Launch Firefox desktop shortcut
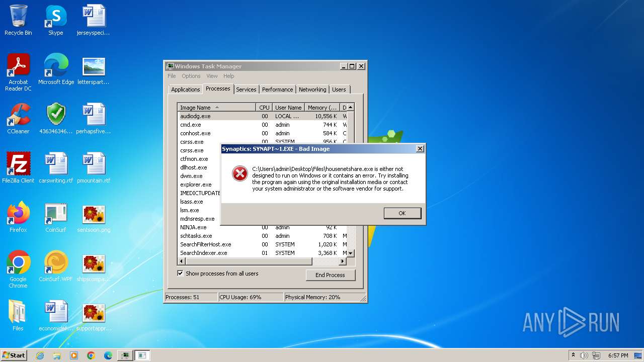644x362 pixels. tap(18, 217)
